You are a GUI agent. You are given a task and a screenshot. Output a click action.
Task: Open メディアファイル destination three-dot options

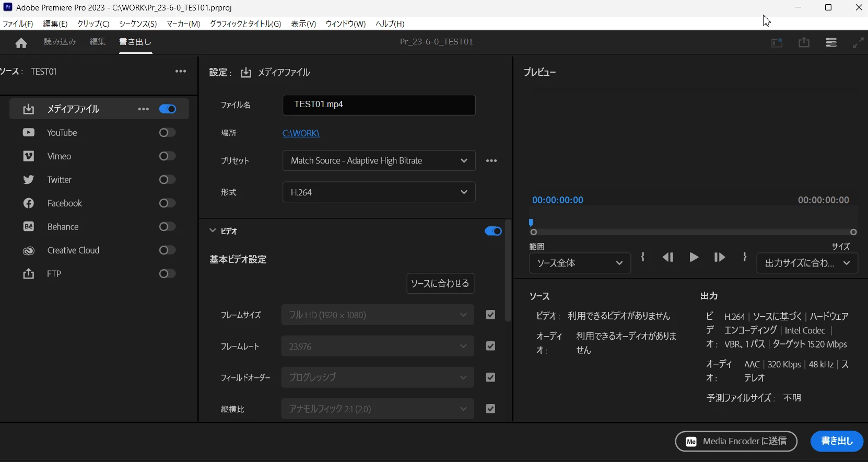[144, 109]
